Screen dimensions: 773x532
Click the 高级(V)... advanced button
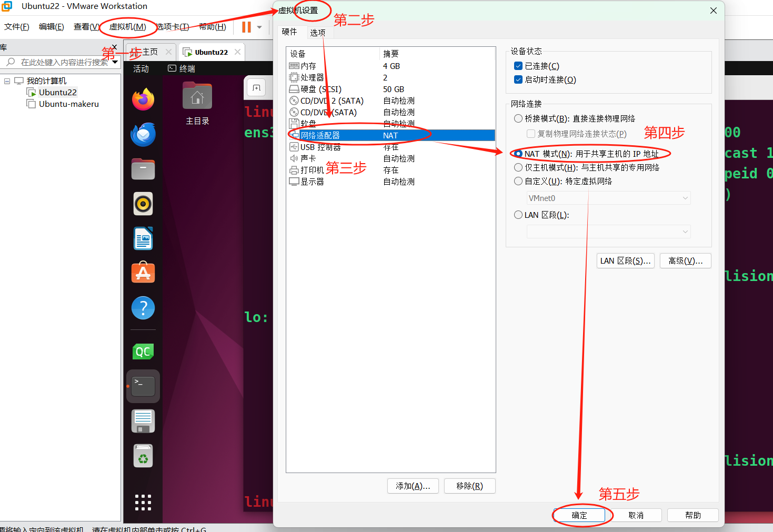point(686,260)
